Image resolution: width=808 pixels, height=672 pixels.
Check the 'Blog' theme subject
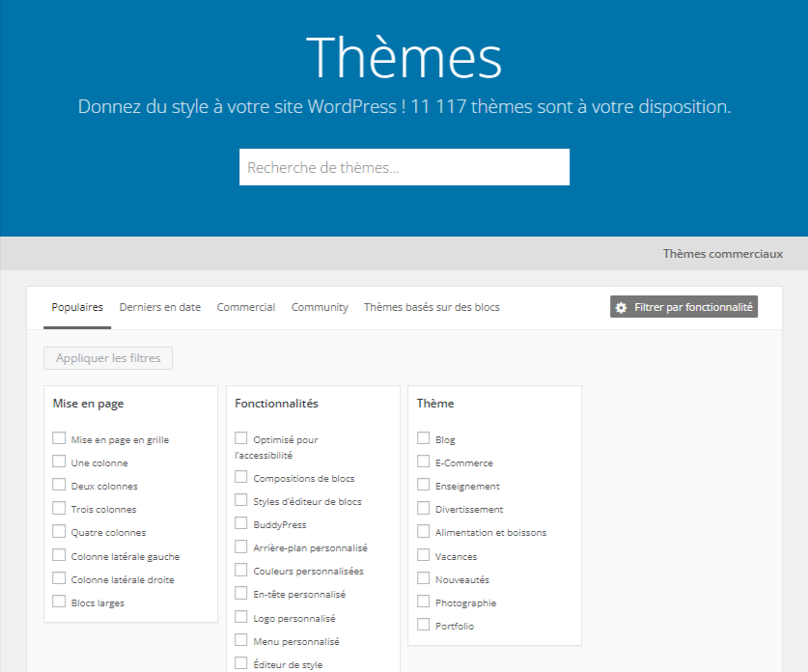(422, 438)
